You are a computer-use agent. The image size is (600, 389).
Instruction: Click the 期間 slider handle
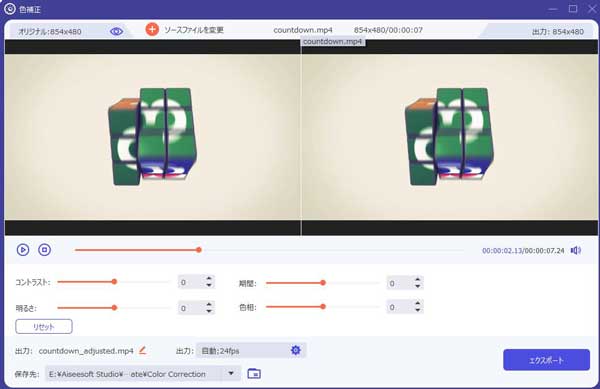323,283
